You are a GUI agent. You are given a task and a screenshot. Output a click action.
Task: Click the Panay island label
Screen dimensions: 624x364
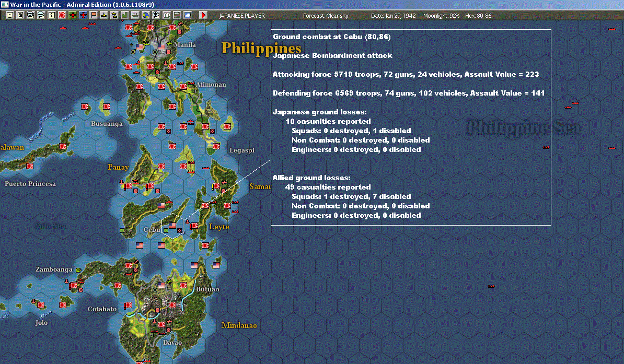[x=118, y=167]
